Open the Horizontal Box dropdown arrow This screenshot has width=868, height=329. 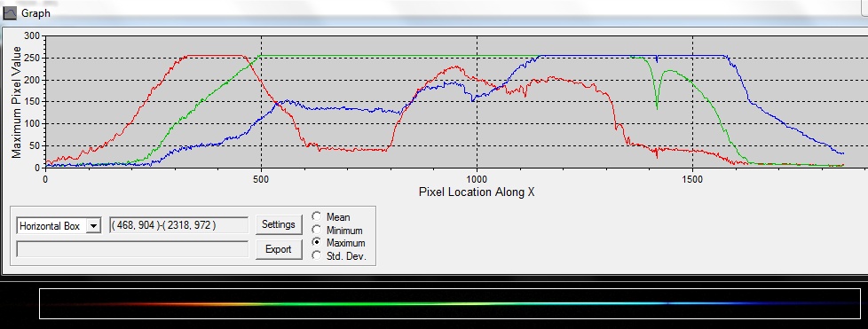coord(93,225)
